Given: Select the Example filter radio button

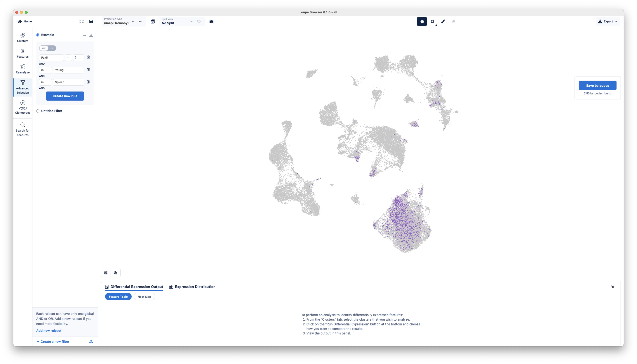Looking at the screenshot, I should pos(38,35).
